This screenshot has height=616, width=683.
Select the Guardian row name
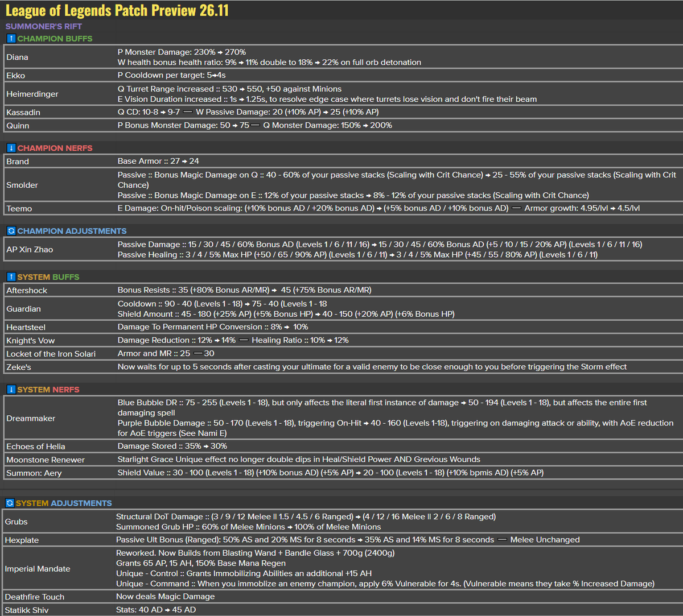tap(24, 309)
